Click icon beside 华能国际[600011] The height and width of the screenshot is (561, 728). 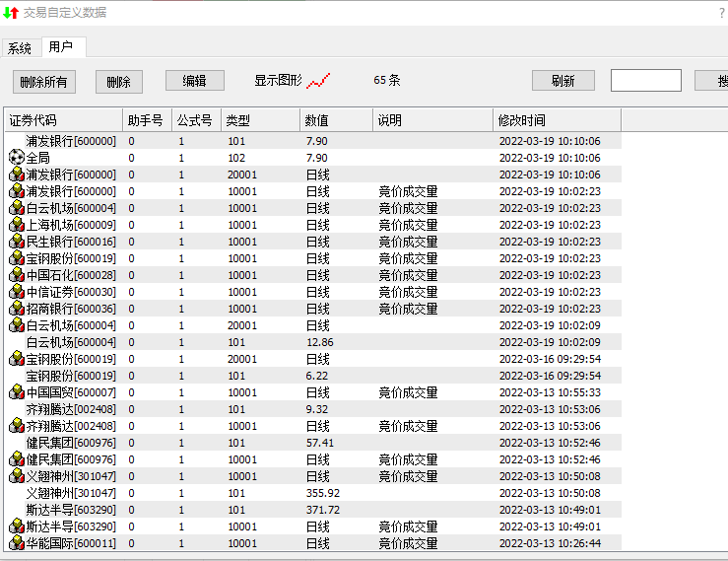[16, 543]
